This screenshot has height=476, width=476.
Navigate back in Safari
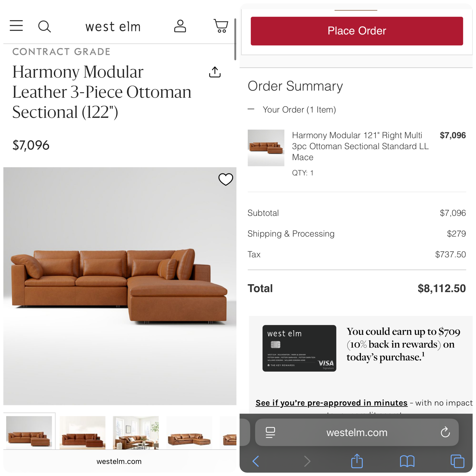(x=256, y=461)
